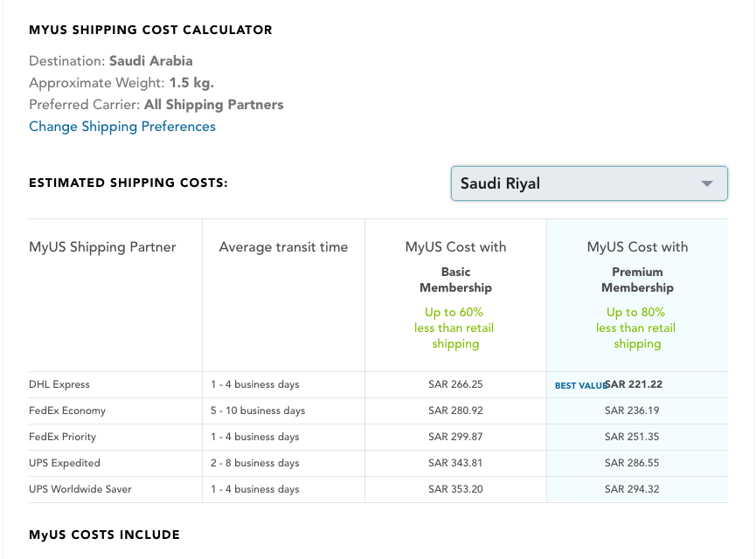
Task: Click the SAR 221.22 Premium price
Action: point(633,384)
